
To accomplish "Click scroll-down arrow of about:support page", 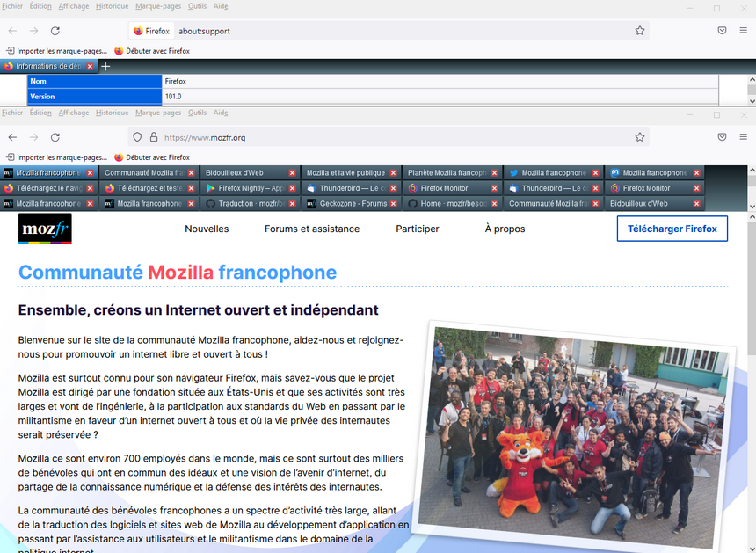I will pyautogui.click(x=752, y=101).
